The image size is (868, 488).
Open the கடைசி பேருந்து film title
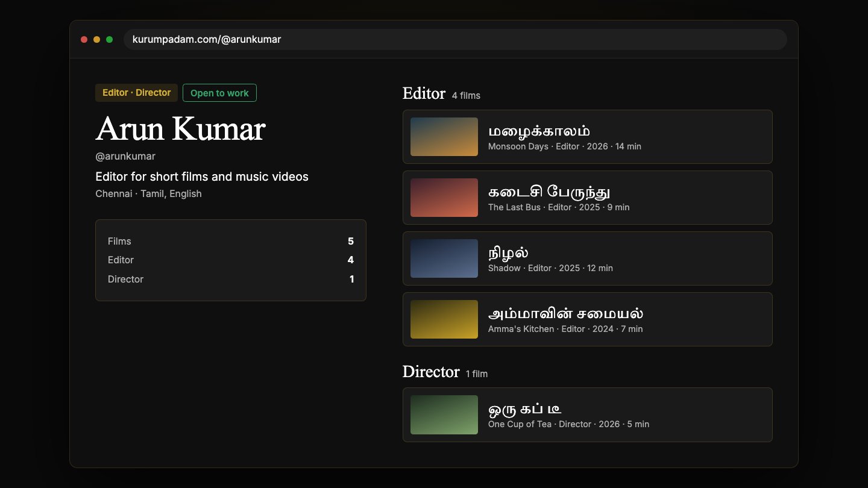(549, 192)
